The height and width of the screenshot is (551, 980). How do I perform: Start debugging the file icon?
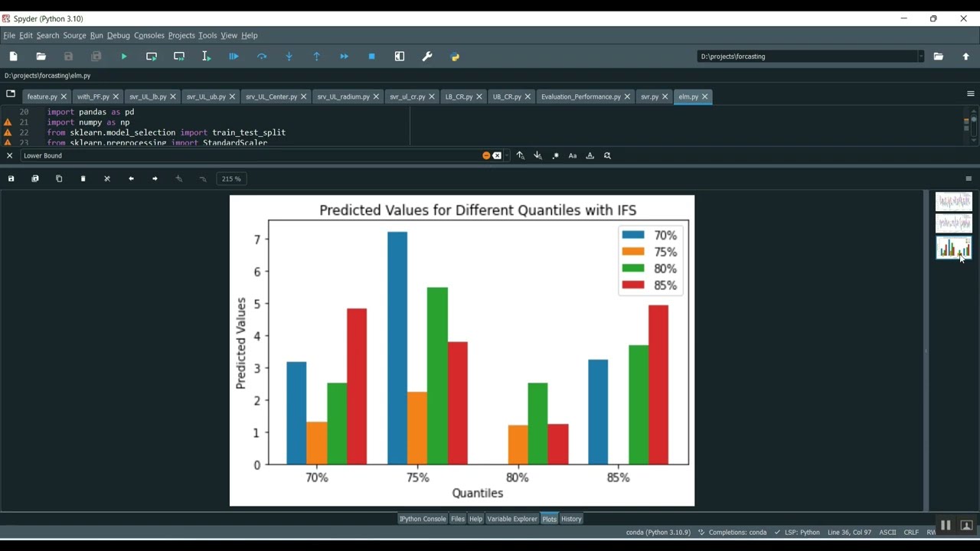[x=234, y=57]
